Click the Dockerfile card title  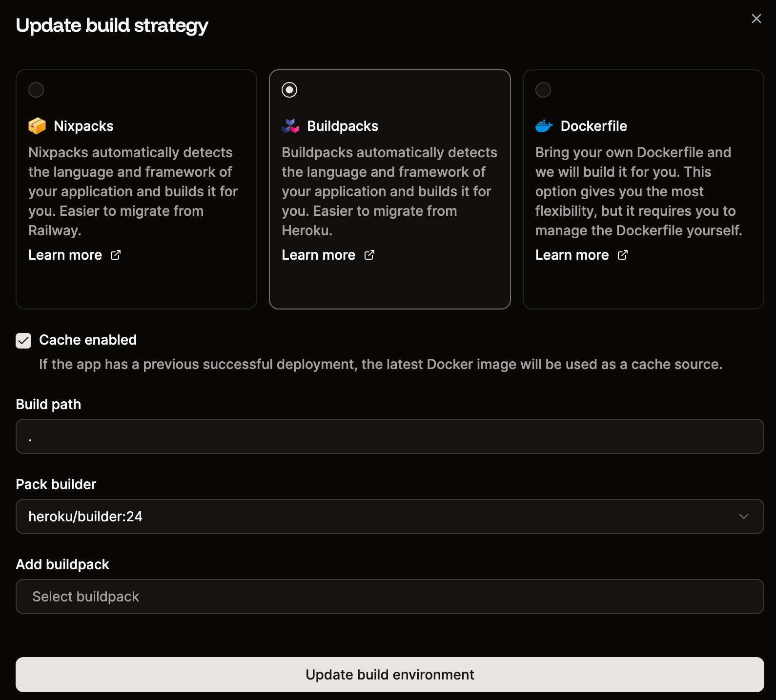click(594, 126)
